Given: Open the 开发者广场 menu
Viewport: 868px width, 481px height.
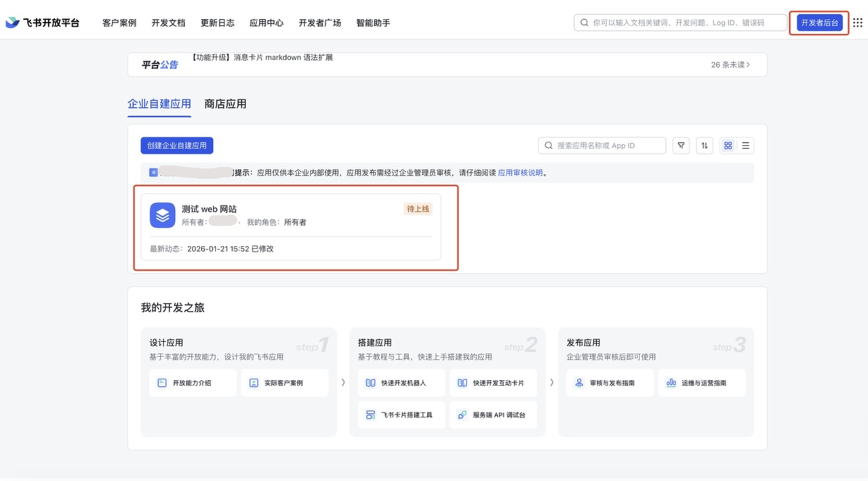Looking at the screenshot, I should coord(320,22).
